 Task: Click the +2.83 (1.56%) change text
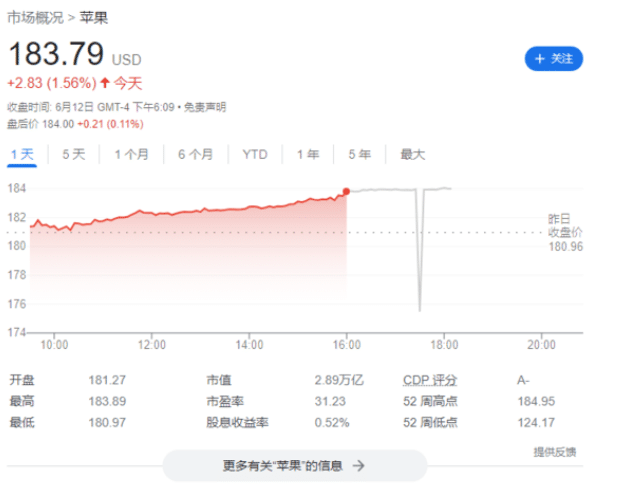click(x=52, y=83)
